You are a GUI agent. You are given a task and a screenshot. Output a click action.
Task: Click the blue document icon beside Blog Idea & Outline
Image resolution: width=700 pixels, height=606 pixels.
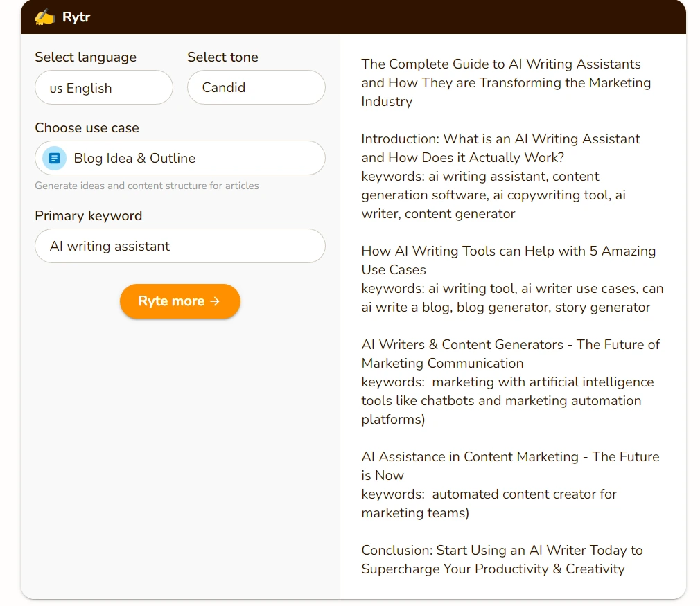tap(55, 158)
